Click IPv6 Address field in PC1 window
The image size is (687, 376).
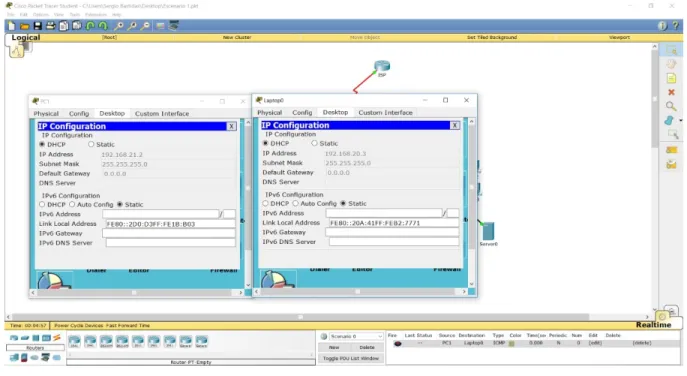160,214
